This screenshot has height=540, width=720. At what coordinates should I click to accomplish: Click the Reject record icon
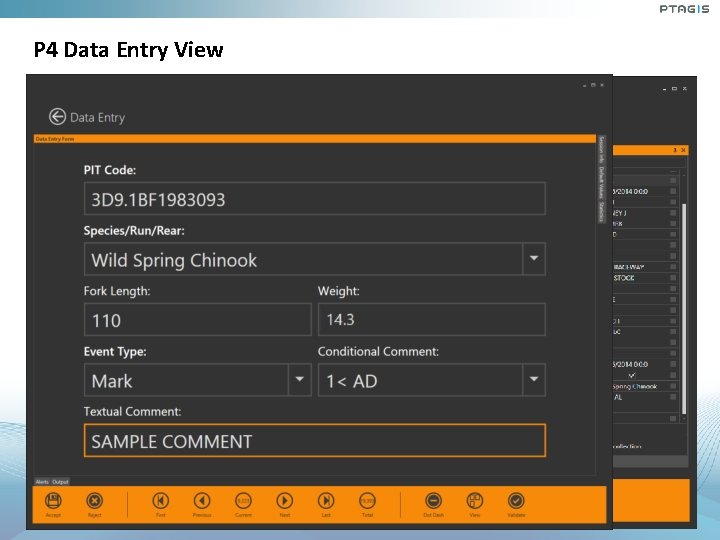pos(95,501)
